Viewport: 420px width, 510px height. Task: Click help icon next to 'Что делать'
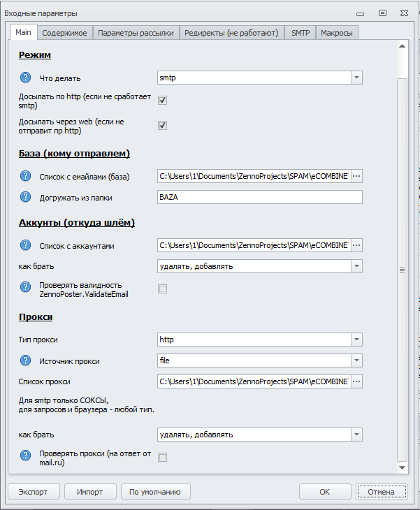pos(26,78)
